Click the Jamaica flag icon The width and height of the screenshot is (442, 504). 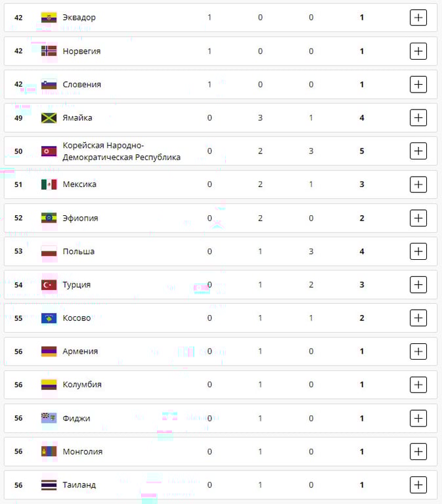(x=49, y=118)
